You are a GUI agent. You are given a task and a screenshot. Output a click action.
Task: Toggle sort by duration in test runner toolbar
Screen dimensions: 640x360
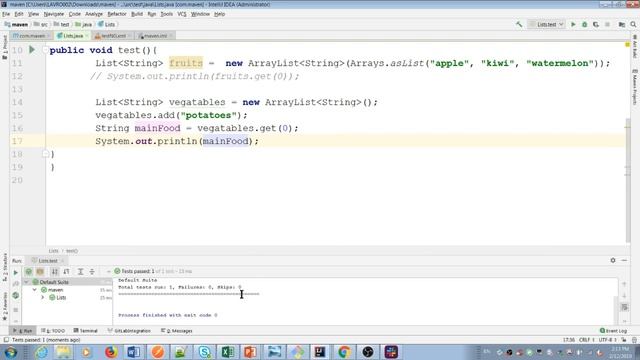(66, 271)
